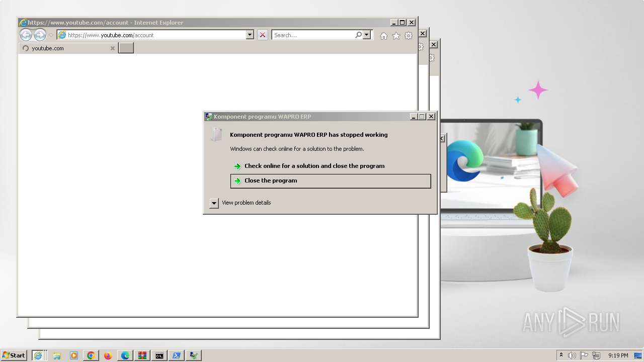Click the Search box

point(313,35)
